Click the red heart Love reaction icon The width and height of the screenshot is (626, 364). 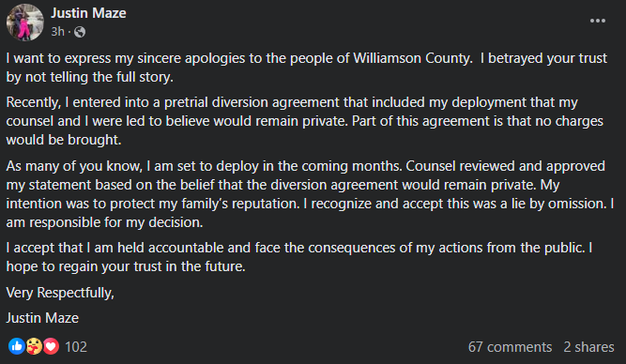coord(51,346)
